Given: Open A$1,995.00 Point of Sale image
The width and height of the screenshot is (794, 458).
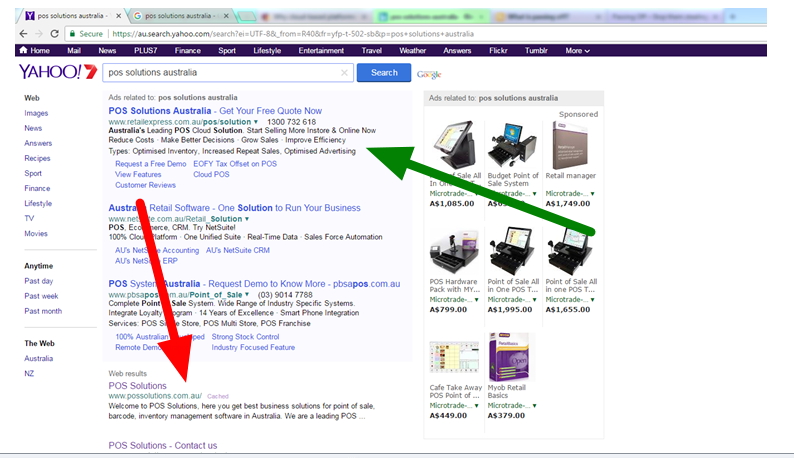Looking at the screenshot, I should pos(512,252).
